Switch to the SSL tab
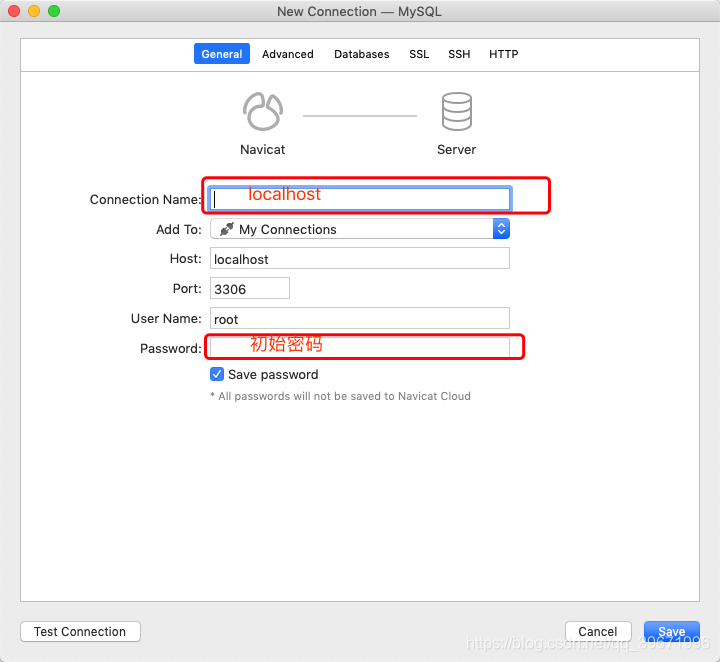720x662 pixels. click(x=419, y=54)
